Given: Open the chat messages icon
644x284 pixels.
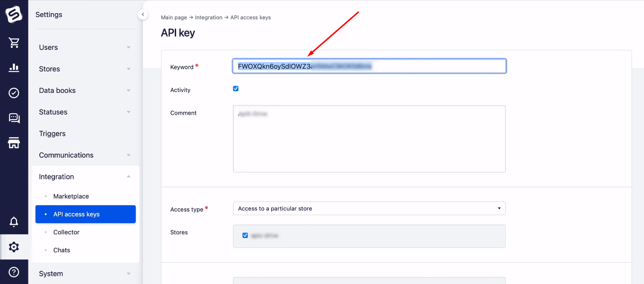Looking at the screenshot, I should pos(14,118).
